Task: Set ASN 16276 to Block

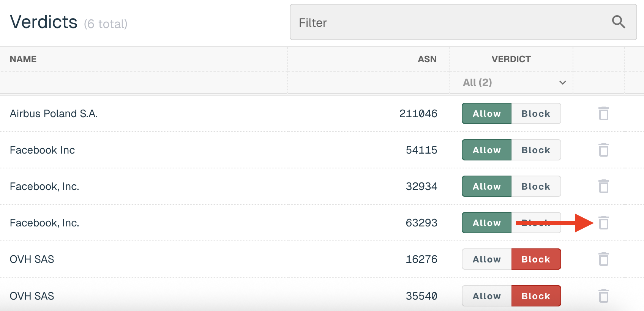Action: tap(536, 259)
